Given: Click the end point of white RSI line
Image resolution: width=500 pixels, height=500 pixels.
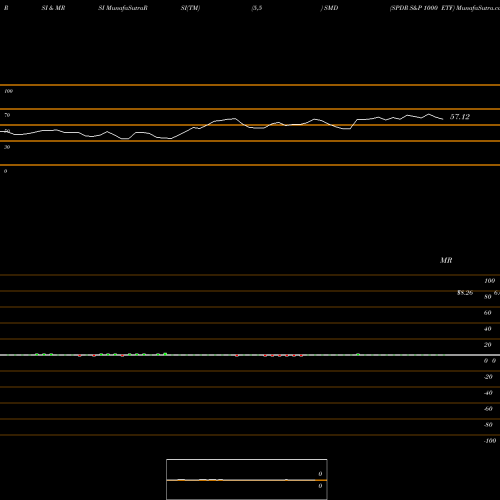Looking at the screenshot, I should pyautogui.click(x=443, y=119).
